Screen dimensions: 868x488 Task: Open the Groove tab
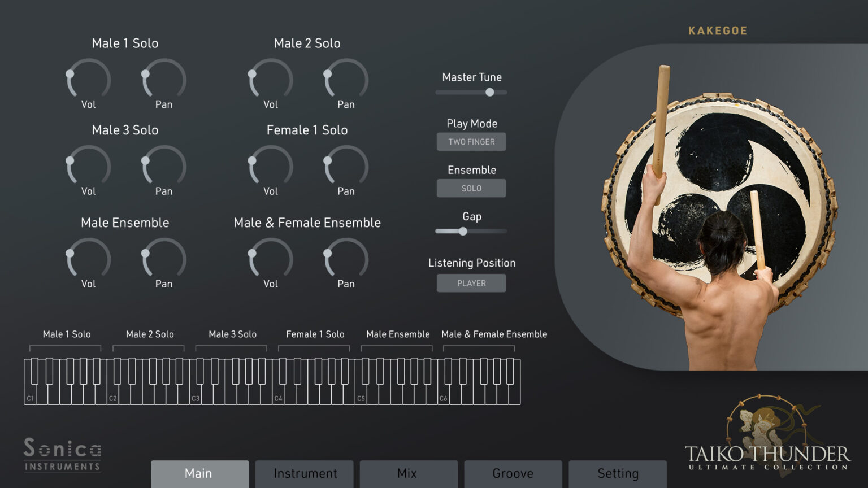click(x=513, y=474)
